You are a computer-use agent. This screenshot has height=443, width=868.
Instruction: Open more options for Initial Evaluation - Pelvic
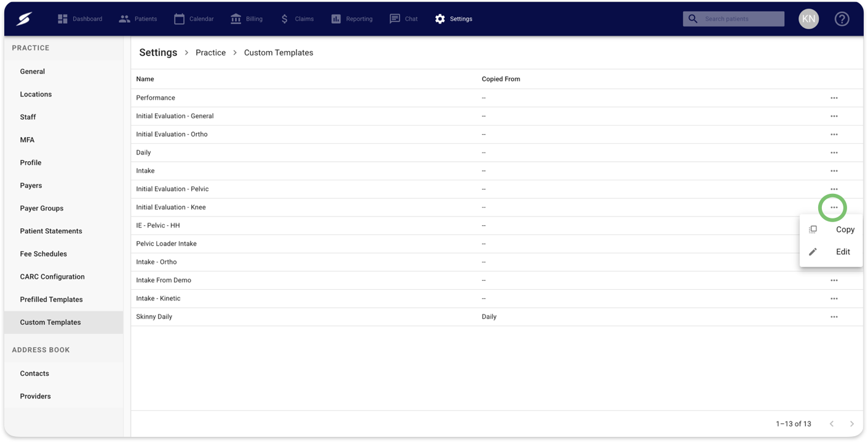(x=834, y=189)
